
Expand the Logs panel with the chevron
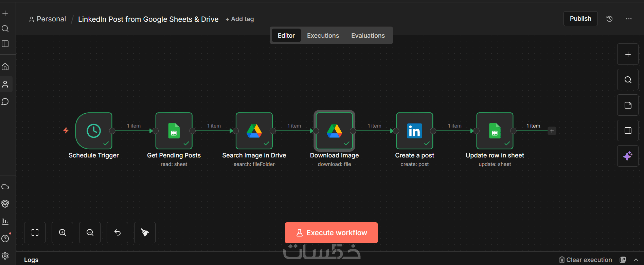pos(636,260)
